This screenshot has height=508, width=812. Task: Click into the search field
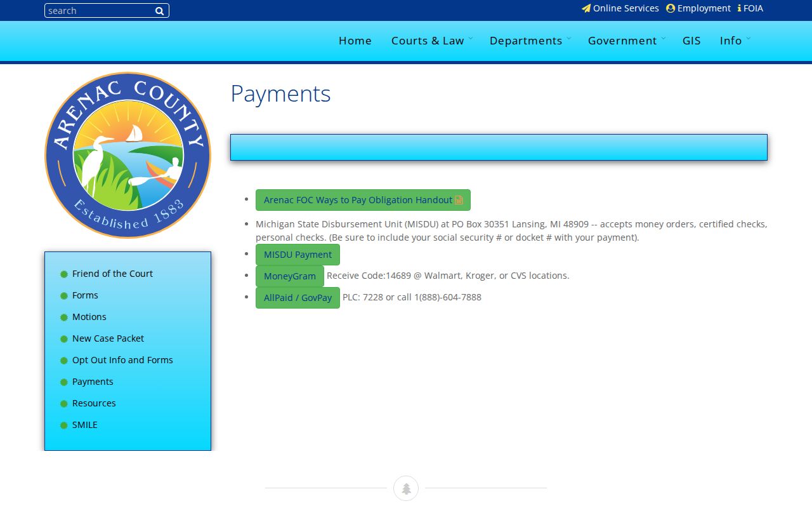tap(100, 11)
